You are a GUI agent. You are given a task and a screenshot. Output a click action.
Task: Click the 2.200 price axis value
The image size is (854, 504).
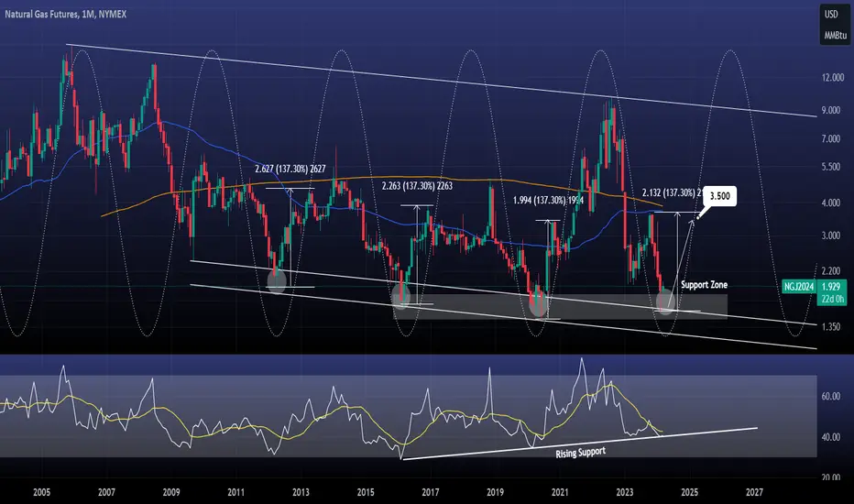[831, 271]
